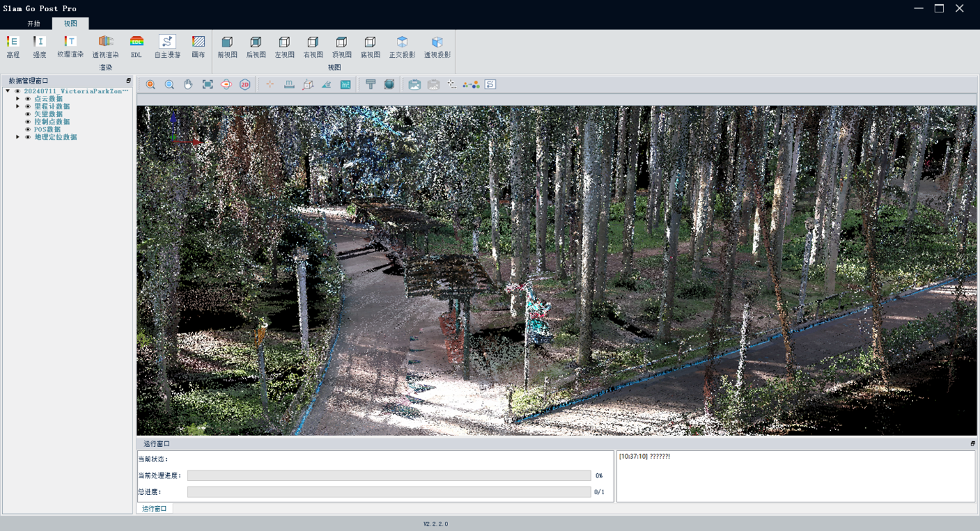Hide the POS数据 layer eye icon
The image size is (980, 531).
tap(28, 129)
